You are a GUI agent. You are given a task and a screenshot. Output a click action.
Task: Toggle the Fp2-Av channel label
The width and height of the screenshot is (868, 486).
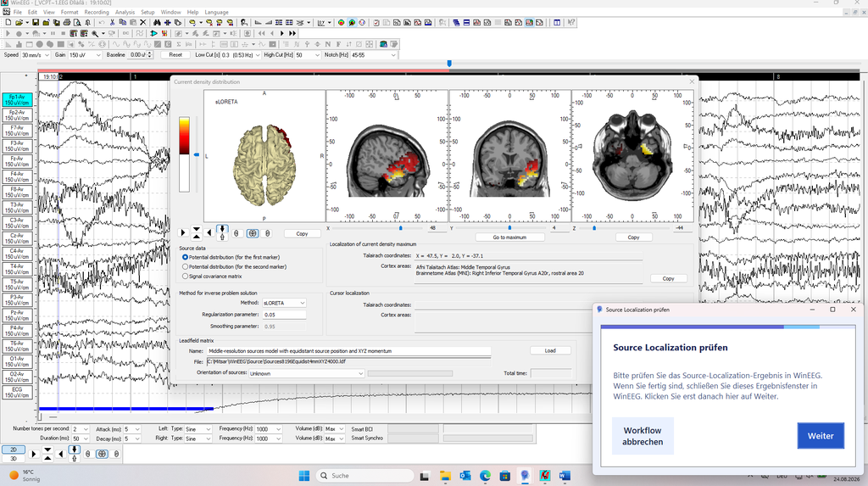pyautogui.click(x=17, y=115)
